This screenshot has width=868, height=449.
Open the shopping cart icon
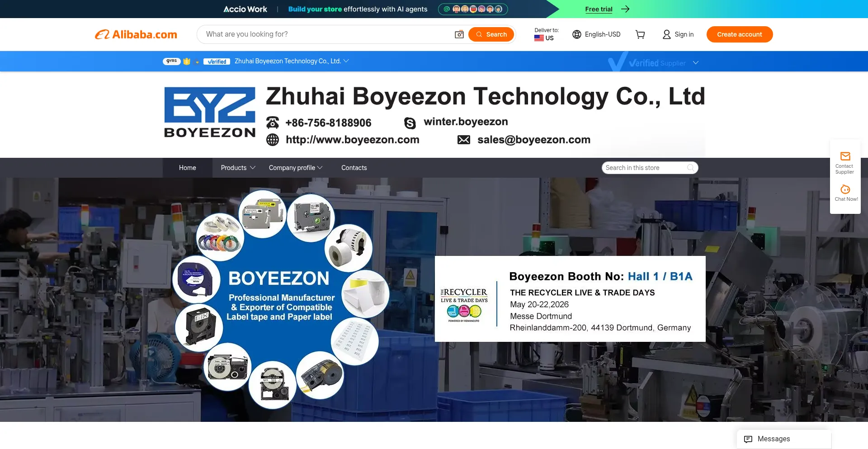[640, 34]
